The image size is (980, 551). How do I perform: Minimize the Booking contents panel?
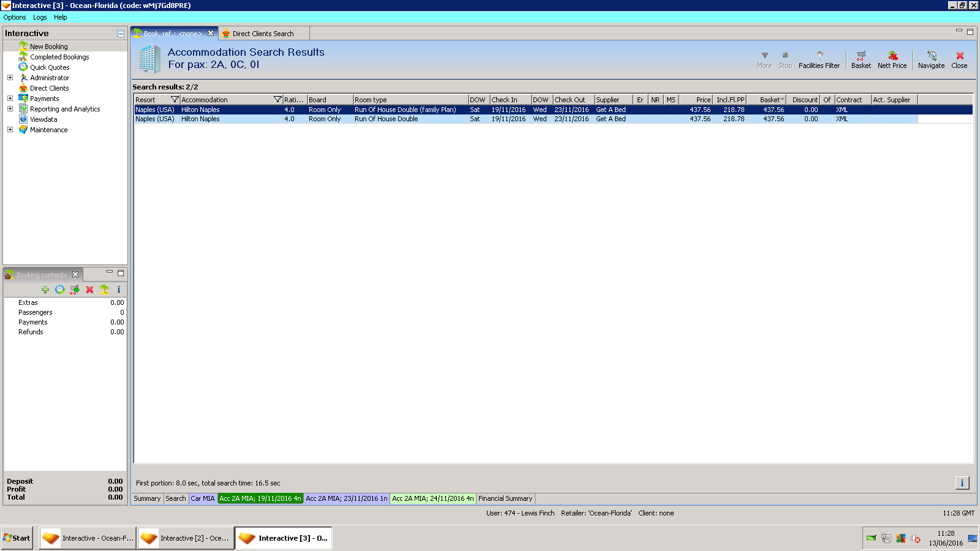point(110,272)
